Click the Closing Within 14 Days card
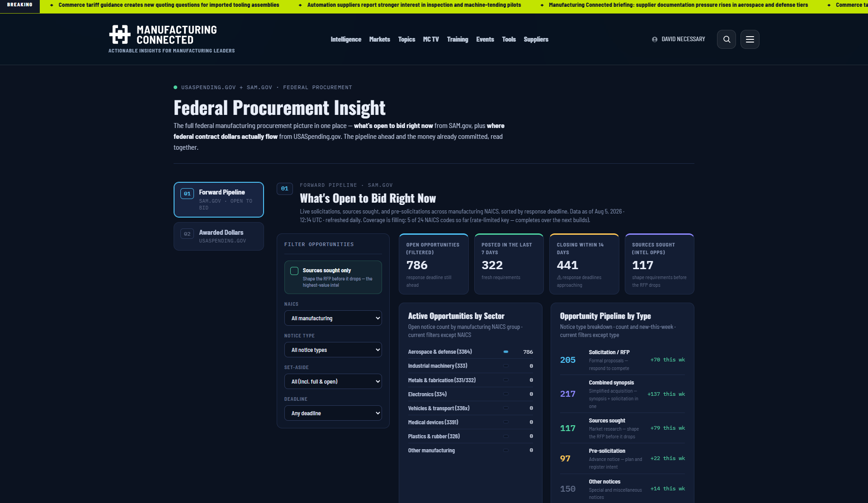Screen dimensions: 868x503 point(584,264)
